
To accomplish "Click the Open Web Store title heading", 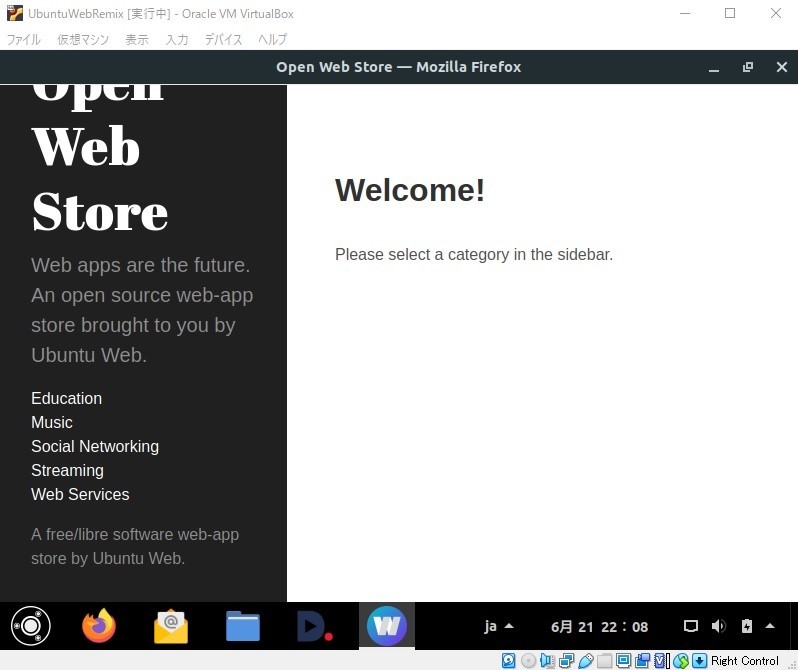I will [x=100, y=158].
